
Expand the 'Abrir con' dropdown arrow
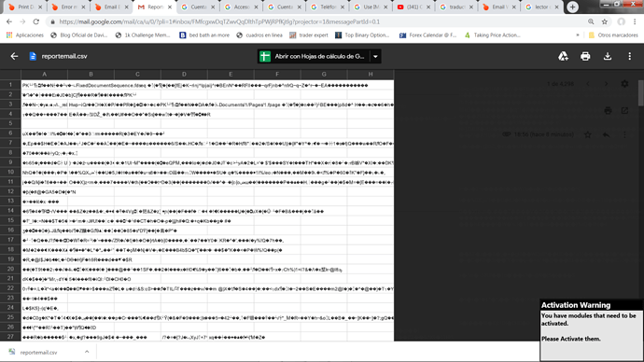375,56
